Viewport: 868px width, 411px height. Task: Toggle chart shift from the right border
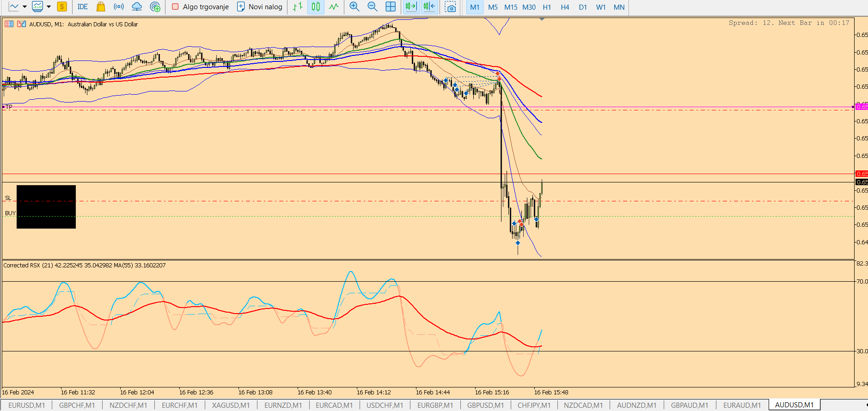(429, 6)
